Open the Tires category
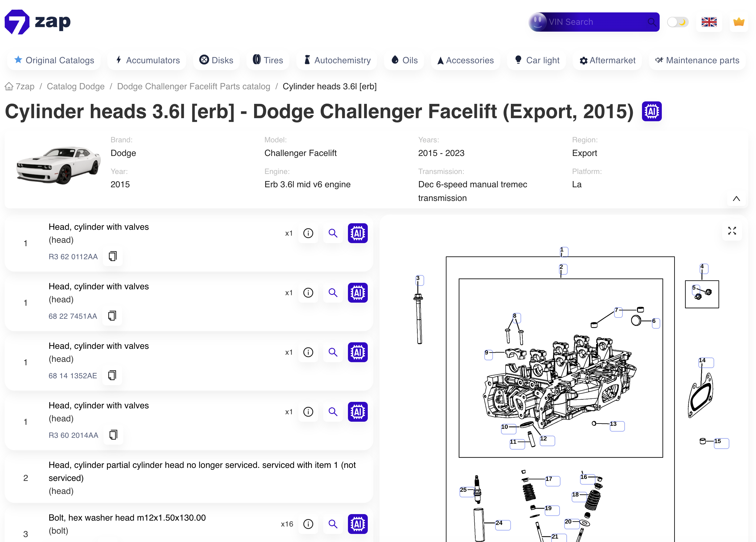The width and height of the screenshot is (756, 542). [268, 60]
